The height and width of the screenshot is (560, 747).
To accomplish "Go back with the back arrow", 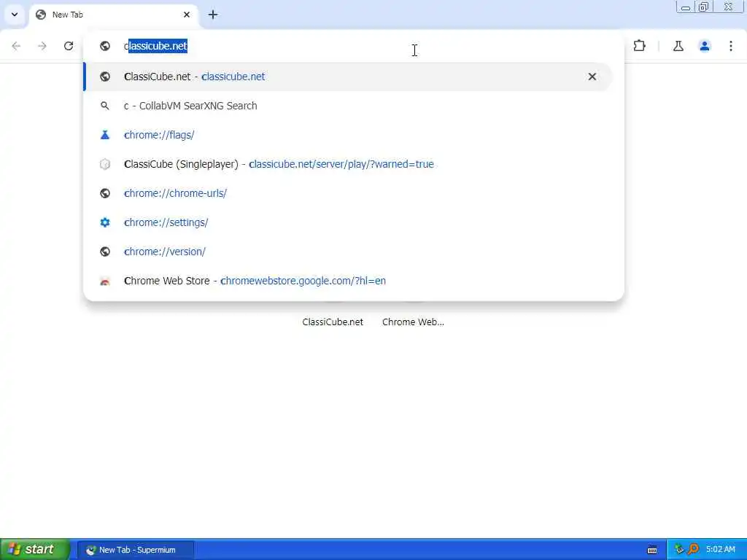I will pos(16,46).
